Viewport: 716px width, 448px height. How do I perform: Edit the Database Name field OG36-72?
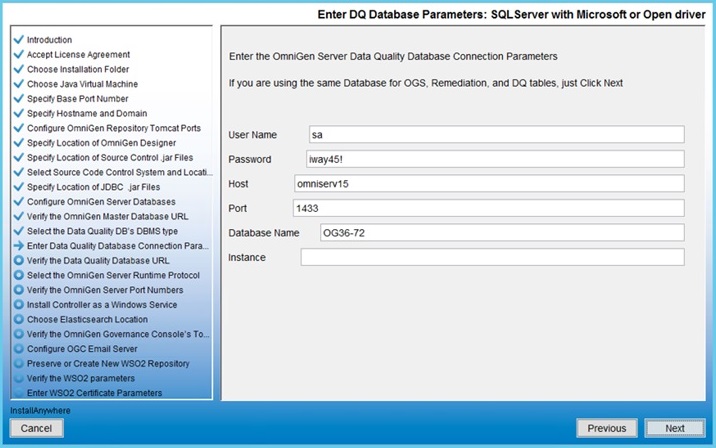coord(502,233)
